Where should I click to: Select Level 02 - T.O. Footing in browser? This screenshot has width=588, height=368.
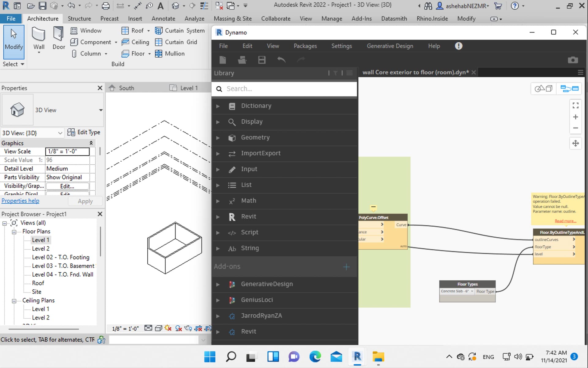pos(61,257)
